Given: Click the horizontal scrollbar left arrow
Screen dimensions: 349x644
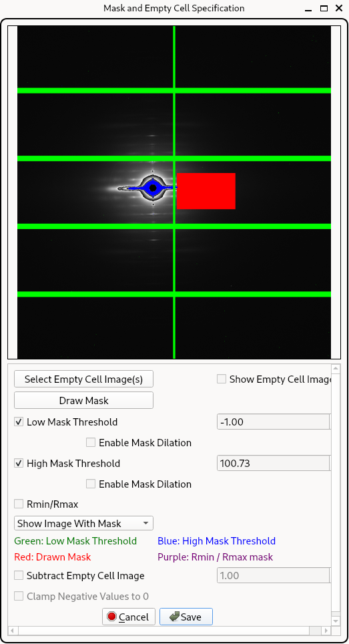Looking at the screenshot, I should pyautogui.click(x=13, y=630).
